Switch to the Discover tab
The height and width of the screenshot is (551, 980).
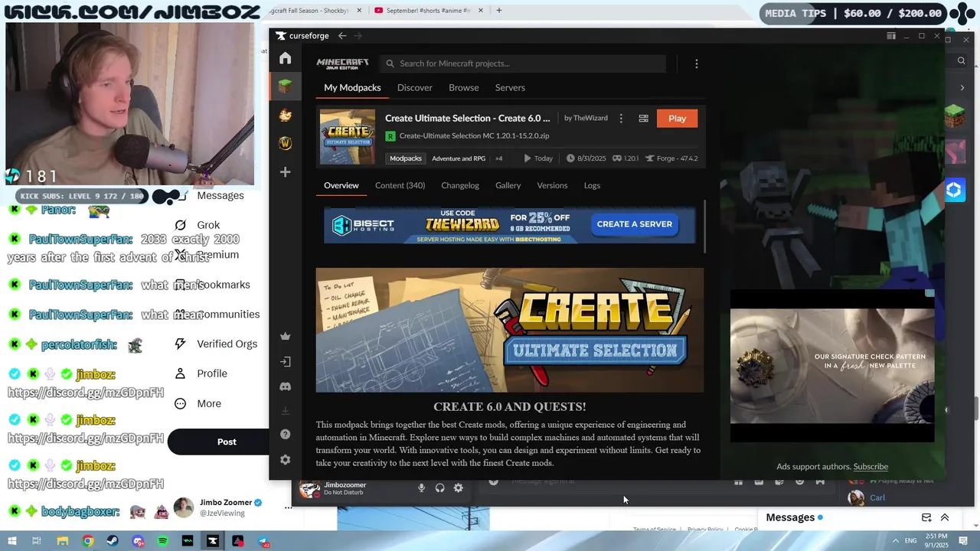click(x=415, y=87)
